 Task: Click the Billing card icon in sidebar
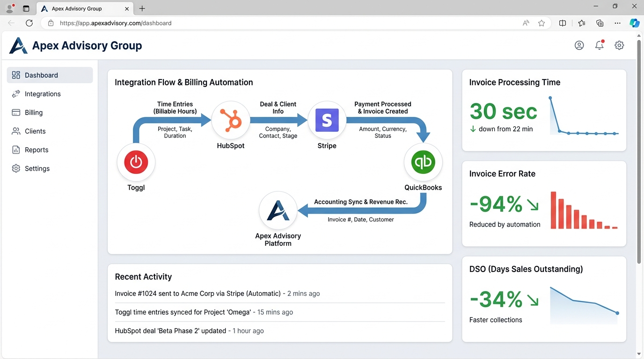tap(16, 113)
